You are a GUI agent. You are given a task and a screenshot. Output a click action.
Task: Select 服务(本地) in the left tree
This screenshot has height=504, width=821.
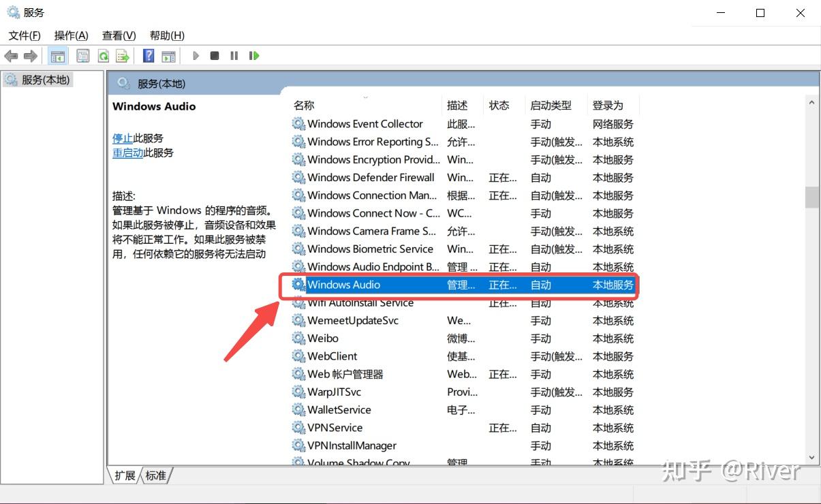click(x=39, y=80)
